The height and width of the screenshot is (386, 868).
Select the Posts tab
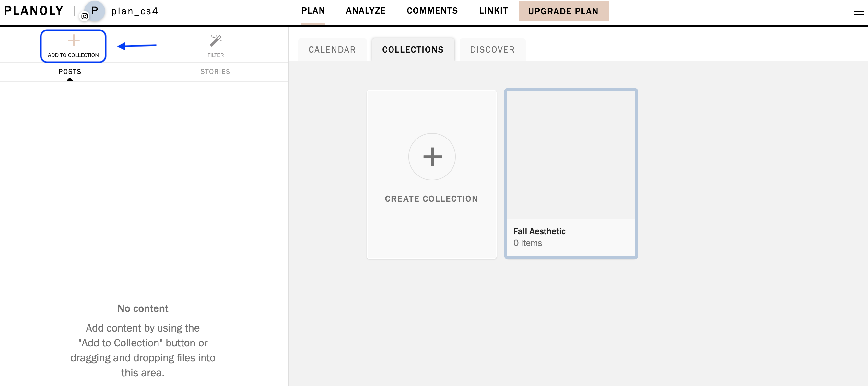[70, 71]
